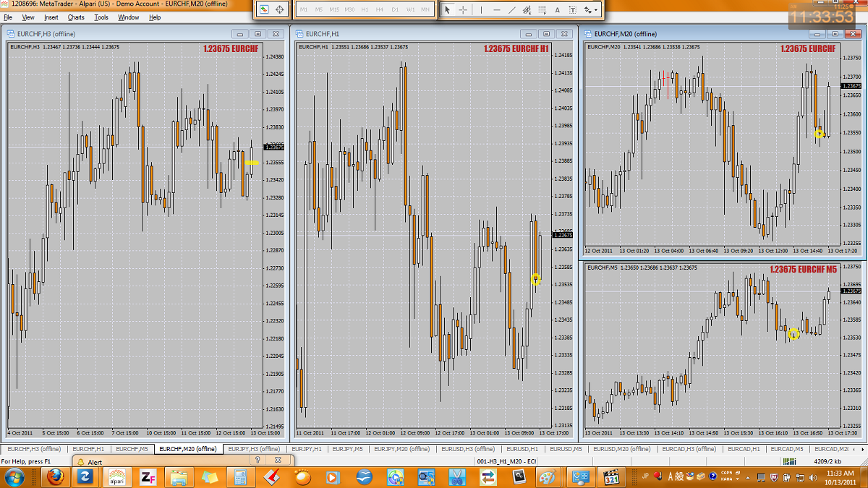This screenshot has width=868, height=488.
Task: Maximize the EURCHF,H1 chart window
Action: [x=547, y=33]
